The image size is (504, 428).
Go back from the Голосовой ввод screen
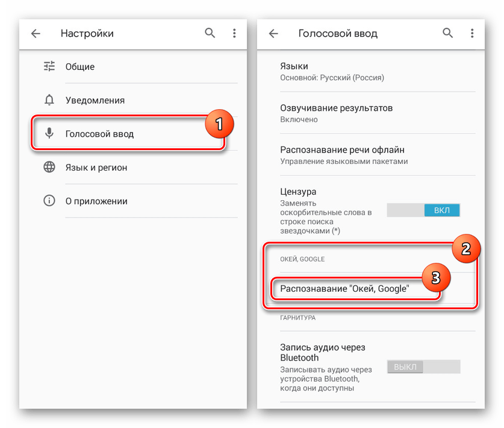pyautogui.click(x=273, y=34)
